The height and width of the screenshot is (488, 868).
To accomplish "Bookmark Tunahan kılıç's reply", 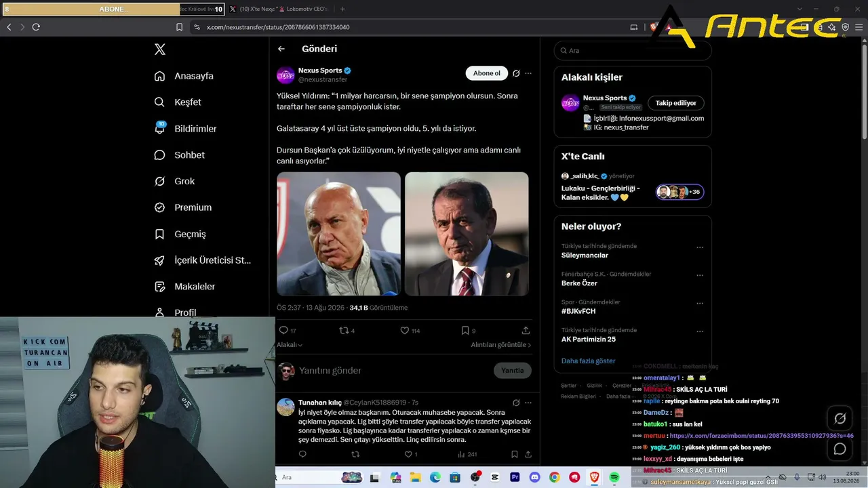I will click(x=515, y=455).
